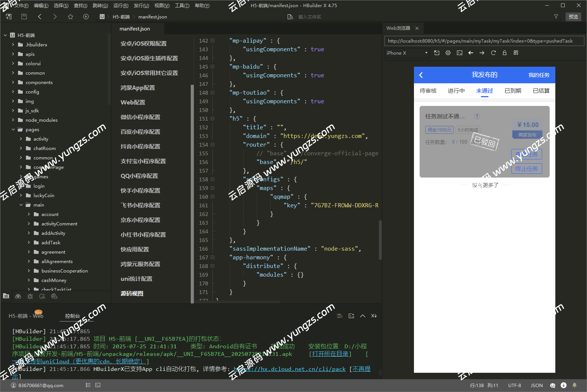Expand the components folder
587x392 pixels.
(13, 83)
